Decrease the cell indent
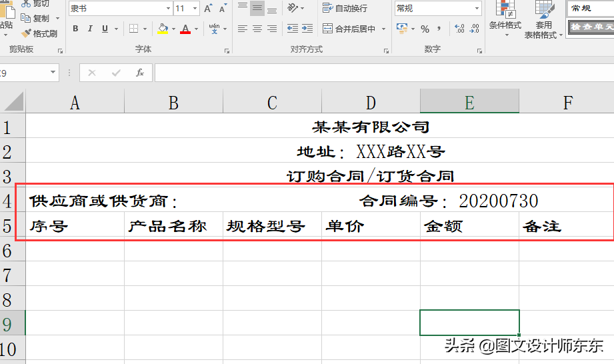Viewport: 614px width, 364px height. point(293,28)
